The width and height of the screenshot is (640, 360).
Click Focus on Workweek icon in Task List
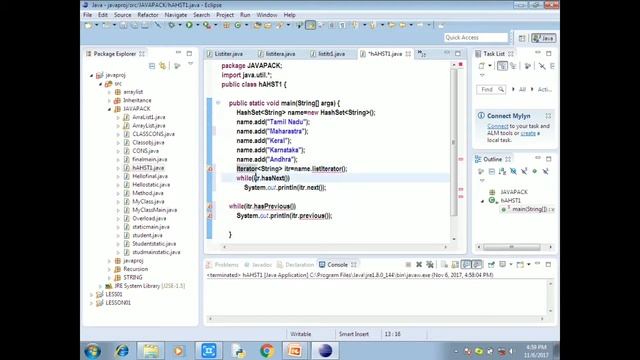coord(527,66)
